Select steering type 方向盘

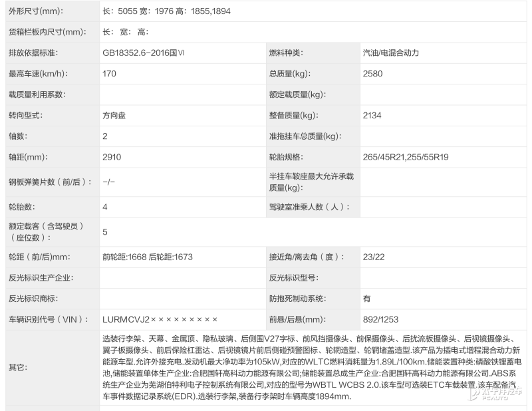click(114, 116)
